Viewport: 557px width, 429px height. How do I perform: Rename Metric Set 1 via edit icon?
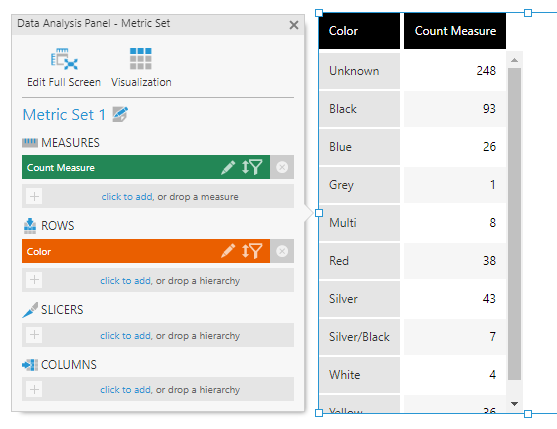pyautogui.click(x=120, y=114)
